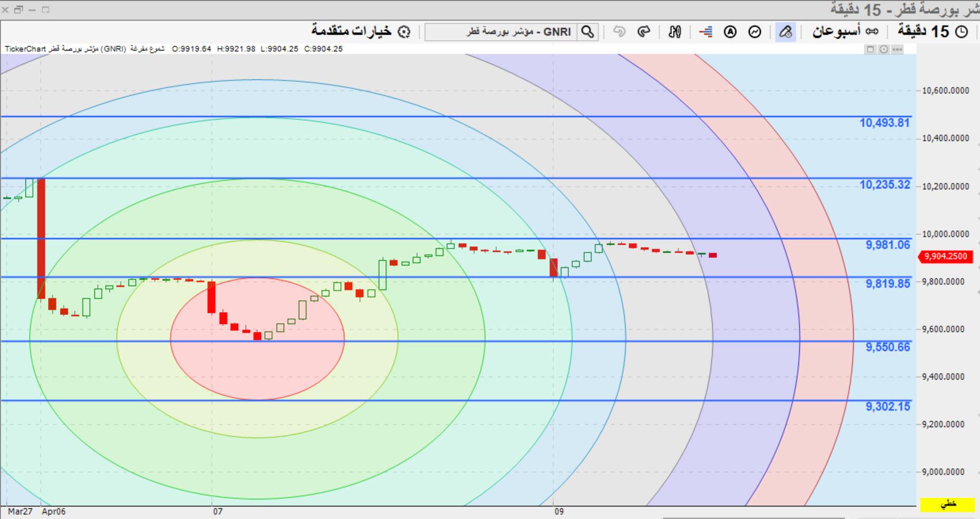Click the circled A annotation icon
Viewport: 980px width, 519px height.
[x=730, y=32]
